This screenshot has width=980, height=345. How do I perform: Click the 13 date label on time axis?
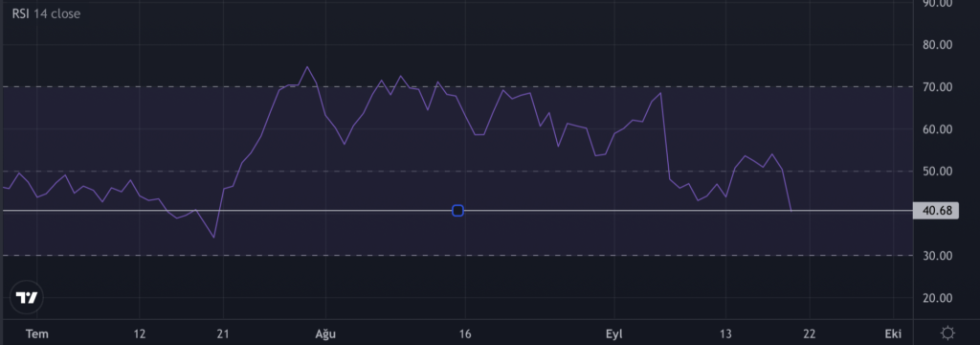pos(725,333)
